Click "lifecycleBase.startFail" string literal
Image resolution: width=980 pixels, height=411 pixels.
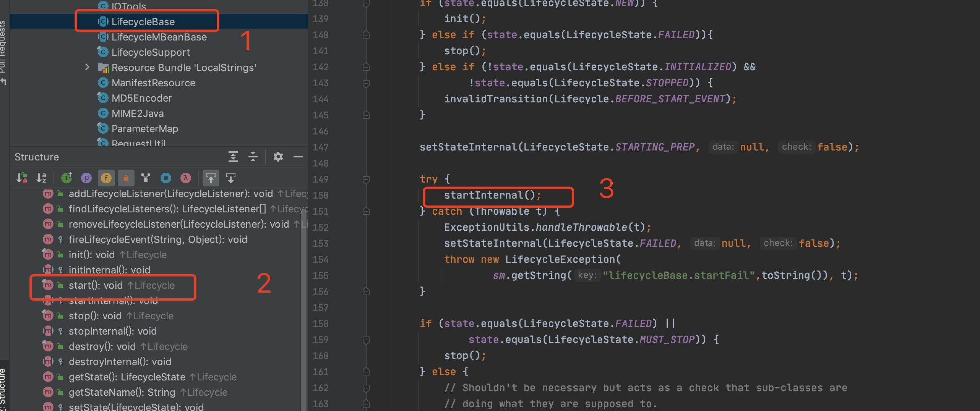pos(679,275)
